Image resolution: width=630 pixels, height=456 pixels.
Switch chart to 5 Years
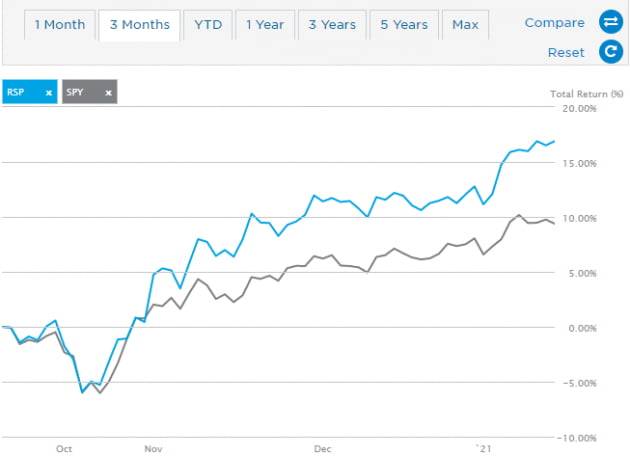[404, 24]
